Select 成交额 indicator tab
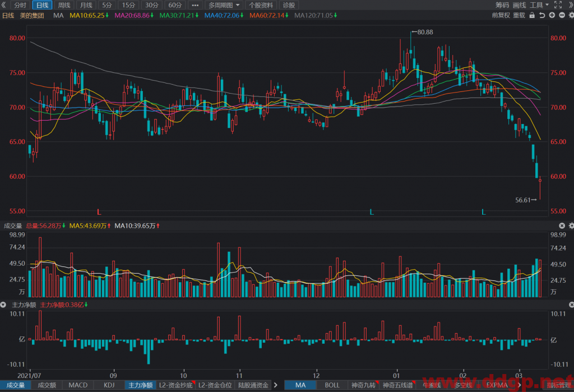Image resolution: width=574 pixels, height=392 pixels. click(47, 385)
